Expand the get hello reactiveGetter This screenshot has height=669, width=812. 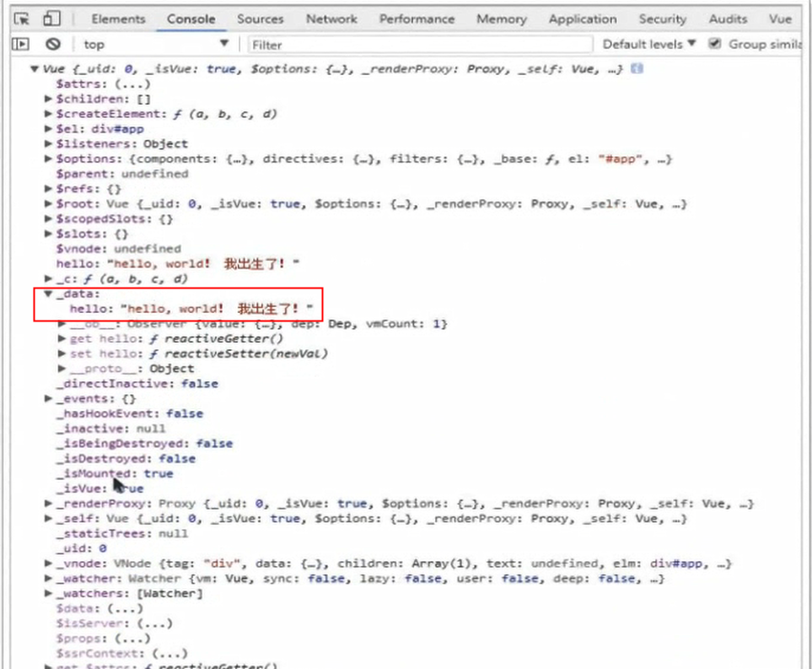click(x=62, y=339)
